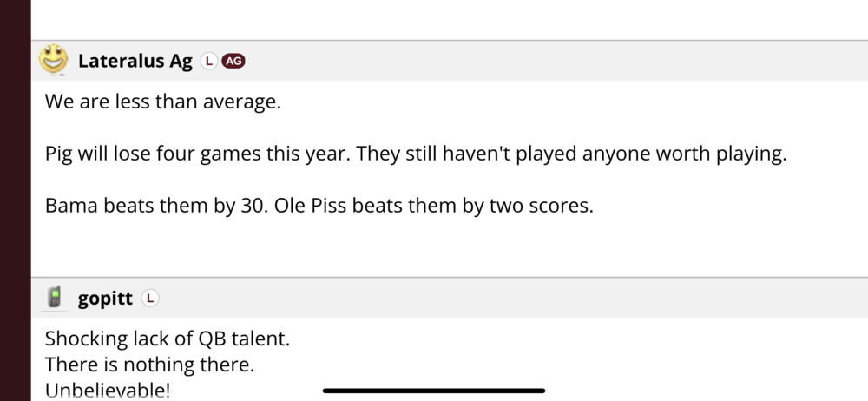Click the "Shocking lack of QB talent." line

point(167,339)
